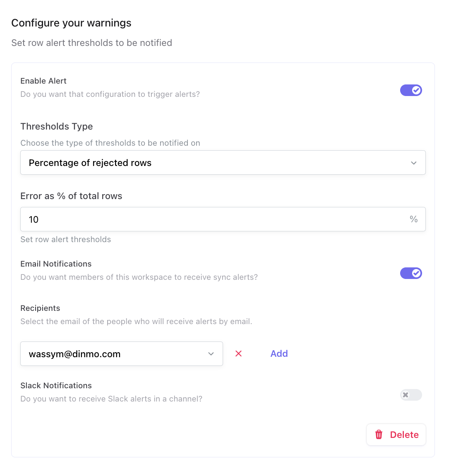This screenshot has width=456, height=476.
Task: Click the trash can icon
Action: click(379, 435)
